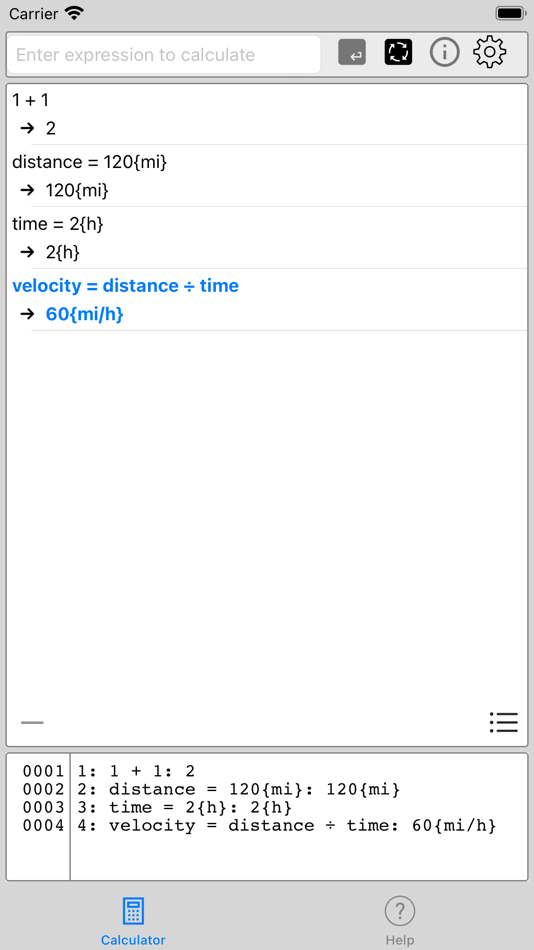
Task: Open settings gear icon
Action: (x=489, y=53)
